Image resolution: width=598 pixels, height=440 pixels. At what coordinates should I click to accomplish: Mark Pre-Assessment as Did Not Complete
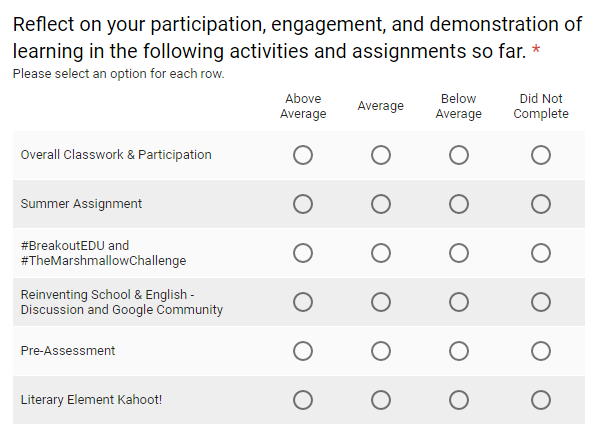tap(541, 351)
